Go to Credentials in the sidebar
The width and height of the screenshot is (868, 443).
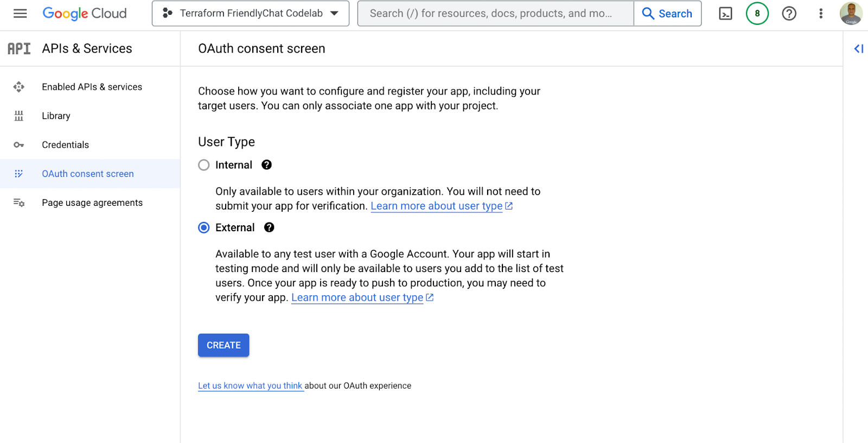[65, 145]
